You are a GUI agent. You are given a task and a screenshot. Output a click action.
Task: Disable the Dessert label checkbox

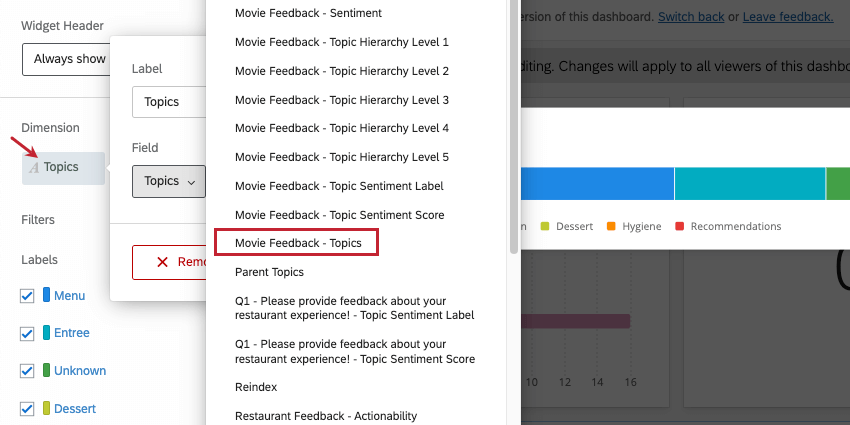click(27, 409)
